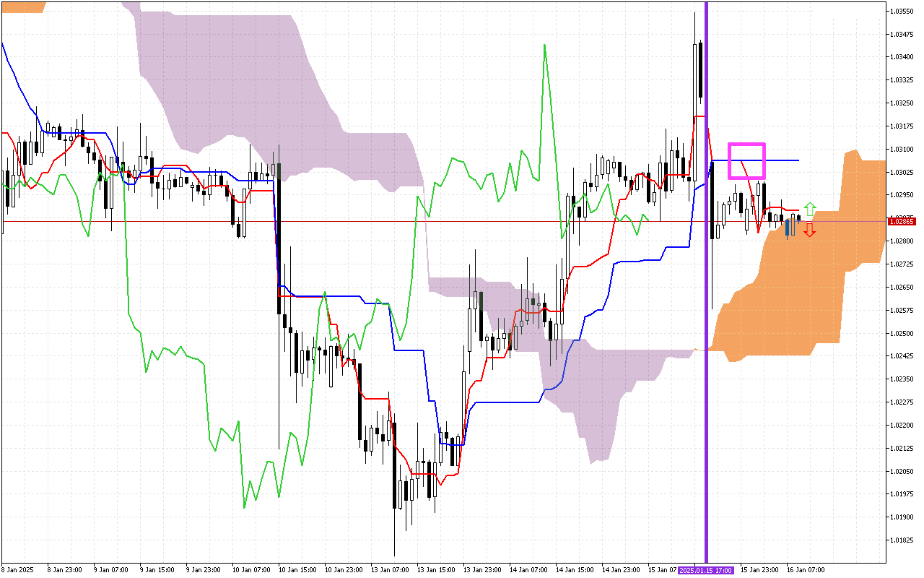Select the 1.01975 price axis value
Screen dimensions: 924x578
[902, 494]
